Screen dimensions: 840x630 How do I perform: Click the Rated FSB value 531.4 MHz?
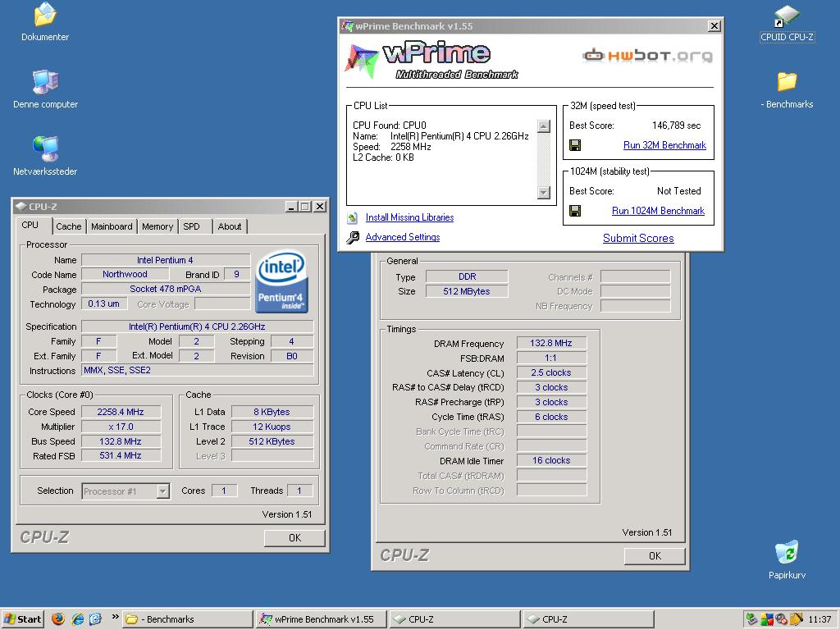click(121, 456)
